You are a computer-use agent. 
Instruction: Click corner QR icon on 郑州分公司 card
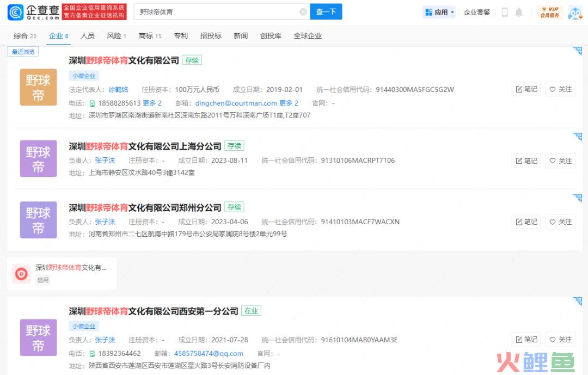pos(578,198)
